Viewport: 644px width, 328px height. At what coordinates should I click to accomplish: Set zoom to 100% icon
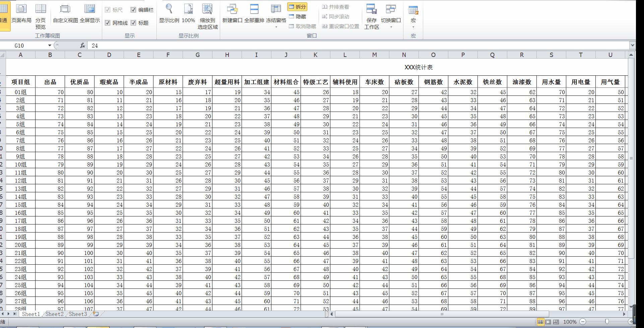click(x=188, y=9)
